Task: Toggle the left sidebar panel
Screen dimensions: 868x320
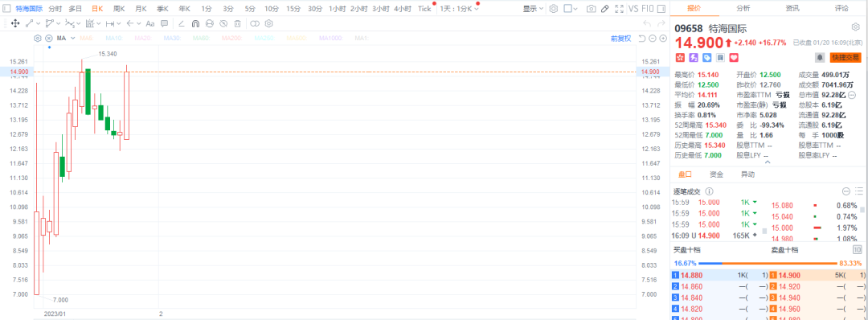Action: 6,8
